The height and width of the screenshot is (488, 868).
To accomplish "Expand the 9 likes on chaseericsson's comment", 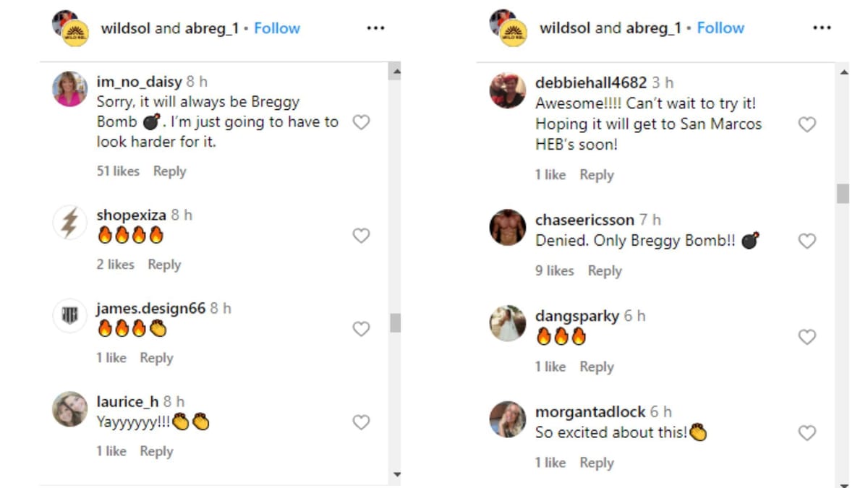I will [x=556, y=271].
